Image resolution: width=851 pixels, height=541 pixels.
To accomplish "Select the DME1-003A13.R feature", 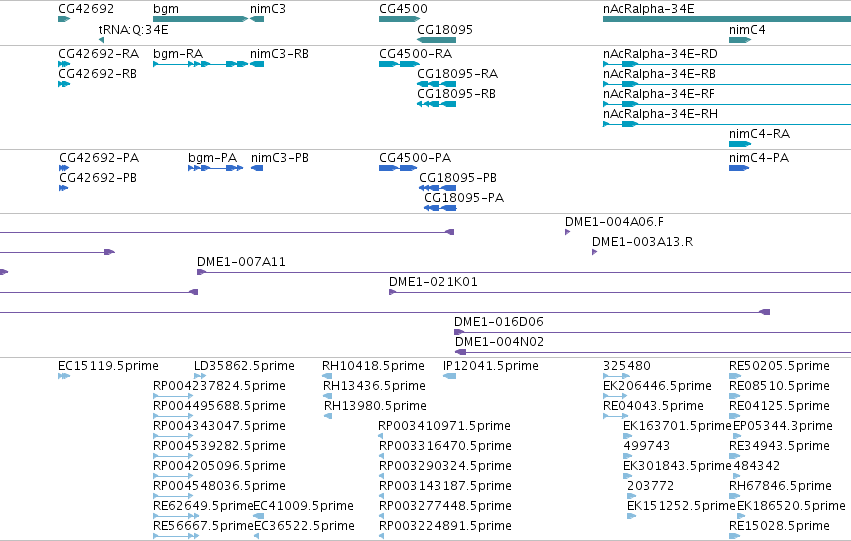I will coord(594,252).
